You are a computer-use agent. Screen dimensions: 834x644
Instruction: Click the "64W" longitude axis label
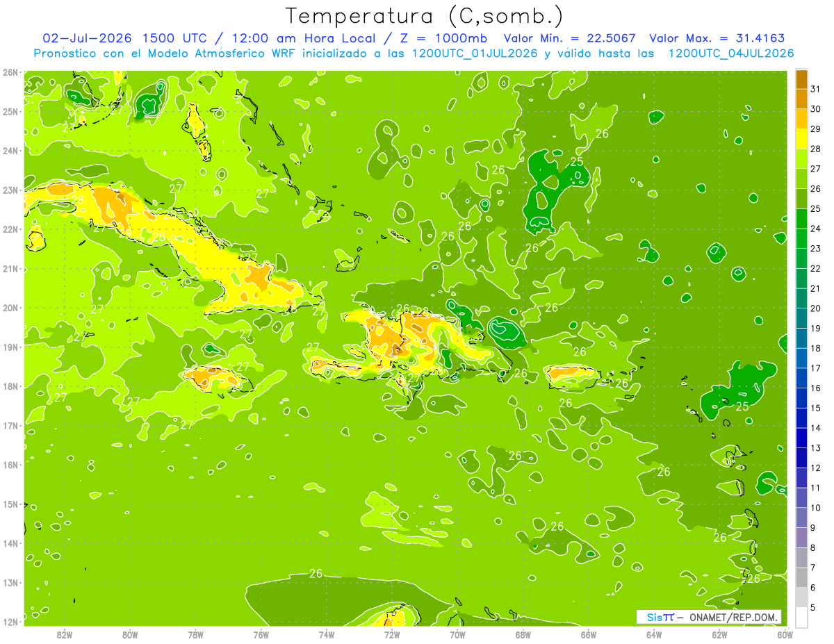pyautogui.click(x=654, y=634)
